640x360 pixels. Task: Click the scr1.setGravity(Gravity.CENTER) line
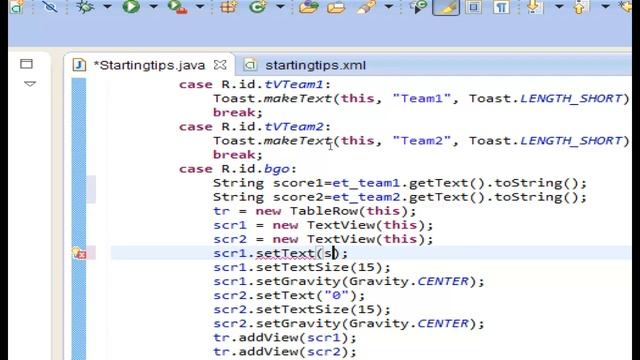coord(349,282)
